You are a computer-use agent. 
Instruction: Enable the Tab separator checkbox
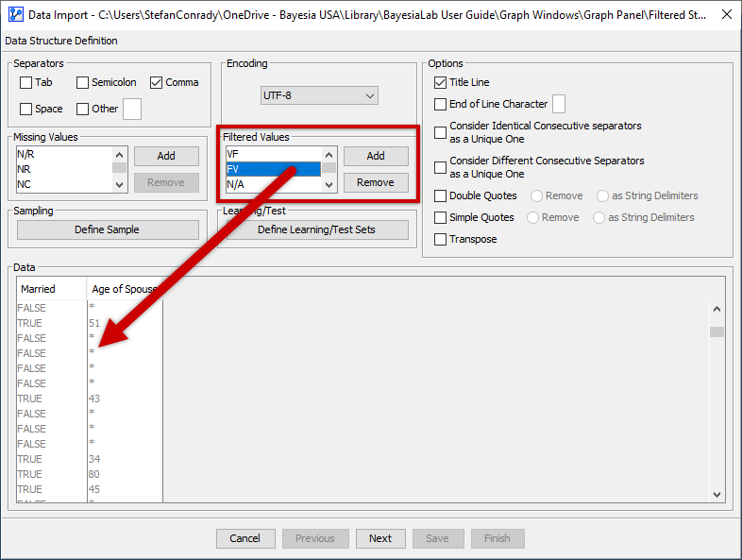[x=26, y=83]
